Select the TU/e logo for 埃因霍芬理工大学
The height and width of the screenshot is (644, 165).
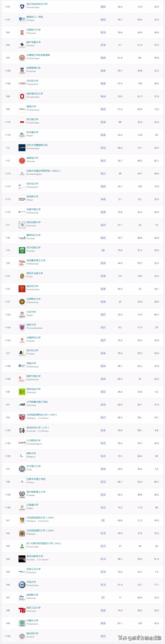pyautogui.click(x=22, y=263)
